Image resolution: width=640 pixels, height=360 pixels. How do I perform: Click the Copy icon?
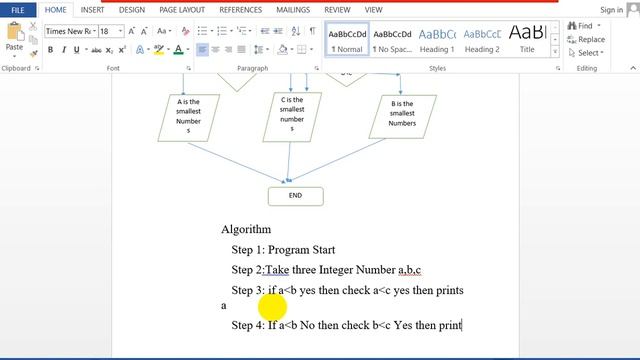tap(33, 40)
